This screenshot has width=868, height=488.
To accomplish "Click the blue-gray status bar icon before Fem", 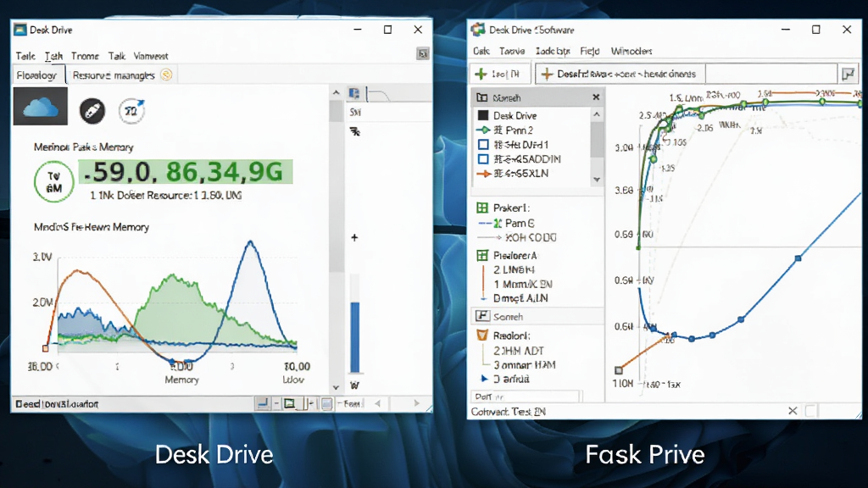I will (326, 404).
